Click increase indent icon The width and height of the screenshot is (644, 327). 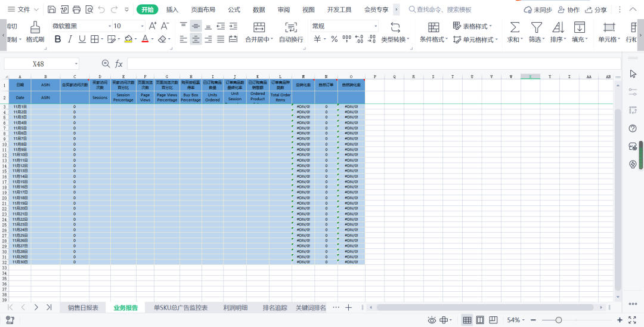tap(233, 26)
